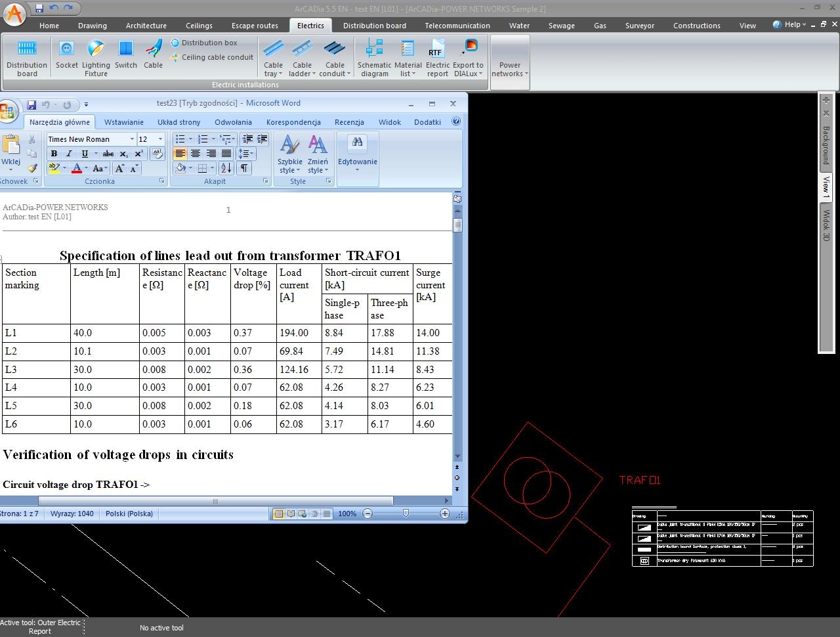Click the Distribution box button

click(x=204, y=43)
